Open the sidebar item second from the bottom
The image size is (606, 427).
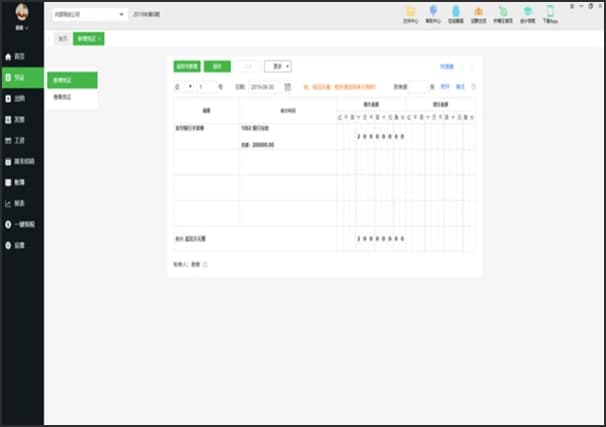(x=20, y=224)
